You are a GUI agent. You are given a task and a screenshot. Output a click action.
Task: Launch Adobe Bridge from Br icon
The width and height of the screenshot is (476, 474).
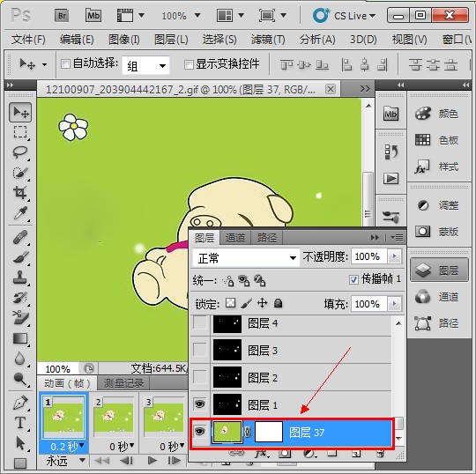click(x=62, y=16)
